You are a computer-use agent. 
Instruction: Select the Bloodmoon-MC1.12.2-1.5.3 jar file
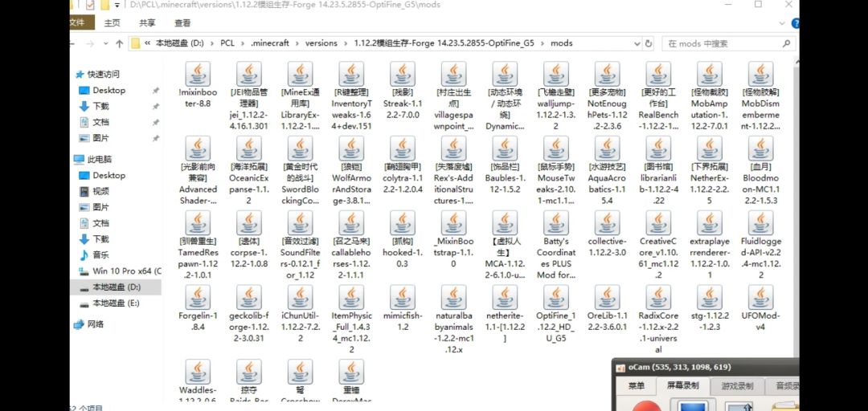760,170
